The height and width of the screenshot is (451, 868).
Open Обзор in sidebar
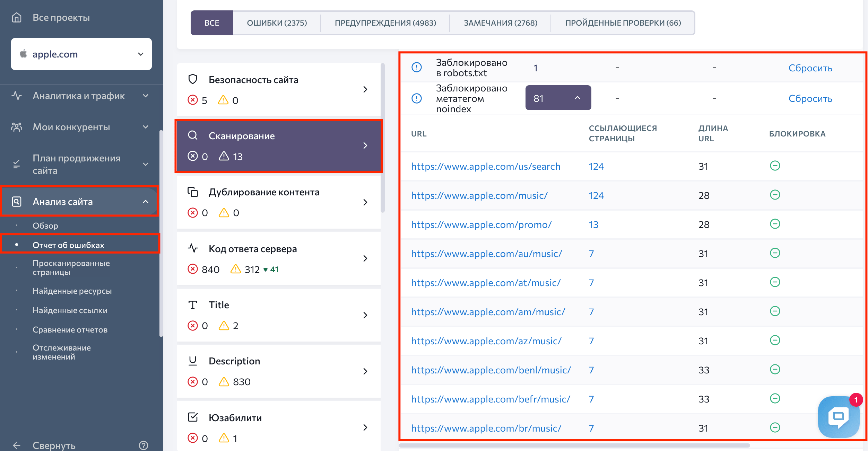(x=45, y=226)
